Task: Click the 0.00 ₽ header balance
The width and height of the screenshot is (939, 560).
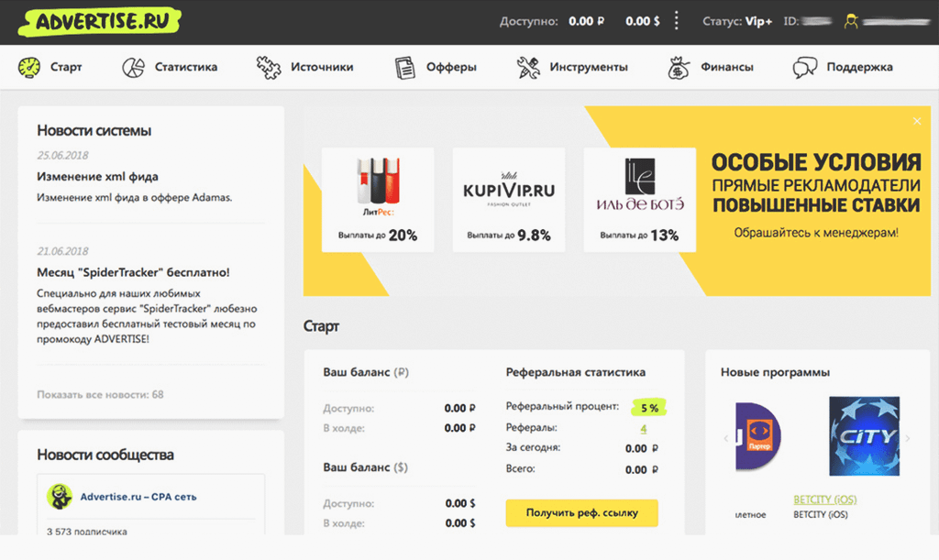Action: point(586,21)
